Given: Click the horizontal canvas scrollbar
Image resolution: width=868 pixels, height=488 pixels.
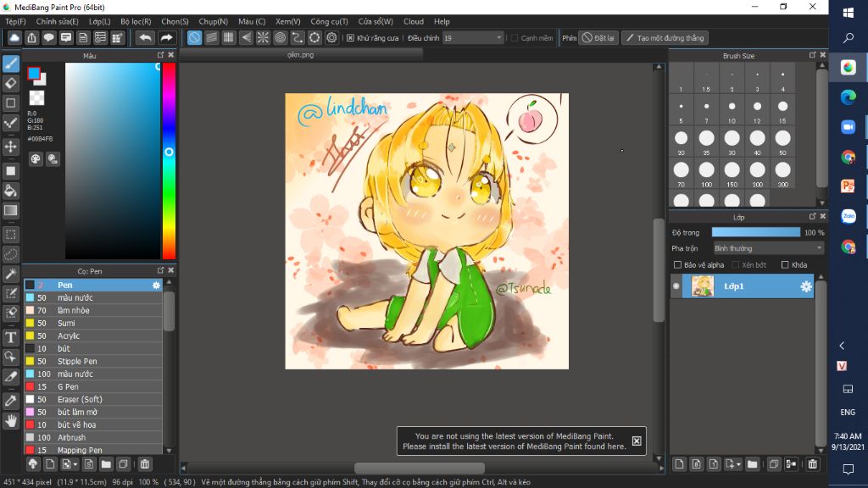Looking at the screenshot, I should click(x=419, y=468).
